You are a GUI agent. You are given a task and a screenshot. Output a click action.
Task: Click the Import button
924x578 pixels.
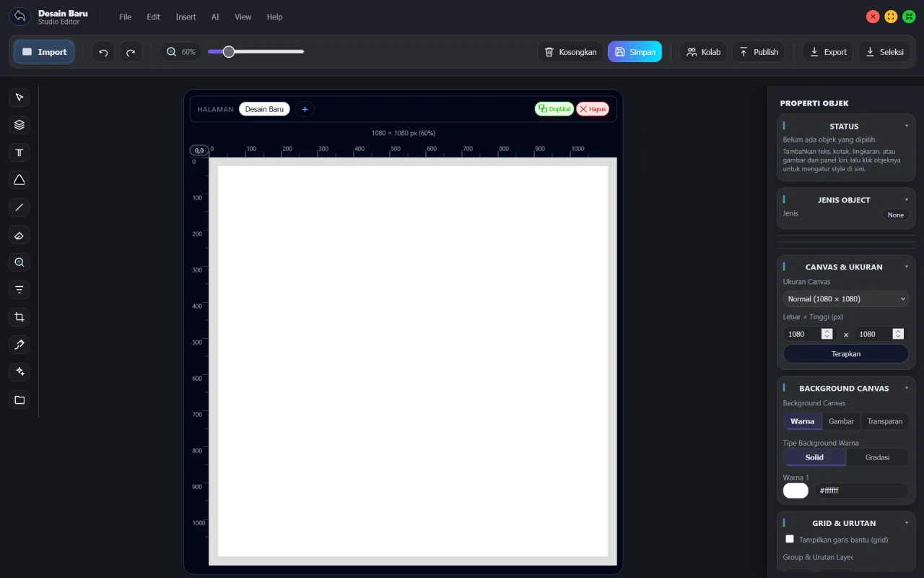click(44, 52)
